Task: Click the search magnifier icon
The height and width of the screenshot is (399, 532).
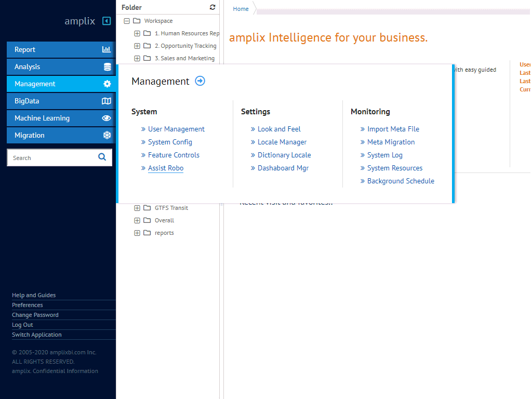Action: (x=102, y=157)
